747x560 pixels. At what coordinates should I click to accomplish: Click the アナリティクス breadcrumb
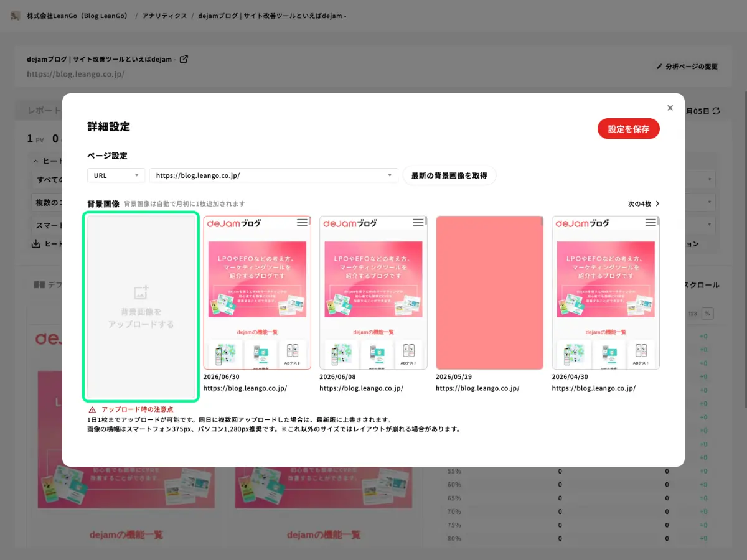point(164,16)
